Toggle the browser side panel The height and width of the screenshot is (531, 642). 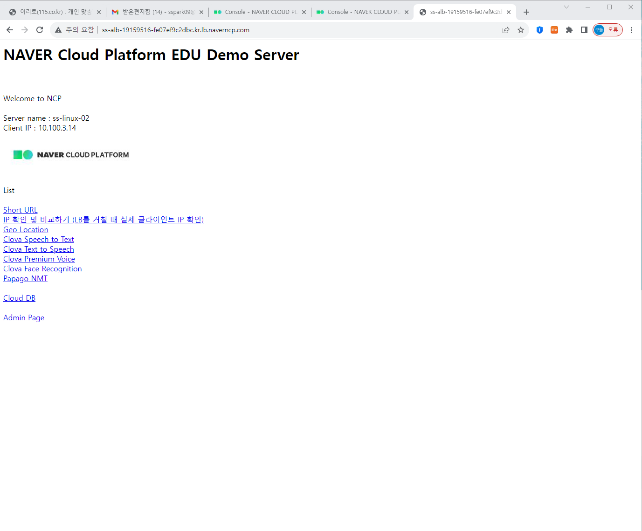584,30
